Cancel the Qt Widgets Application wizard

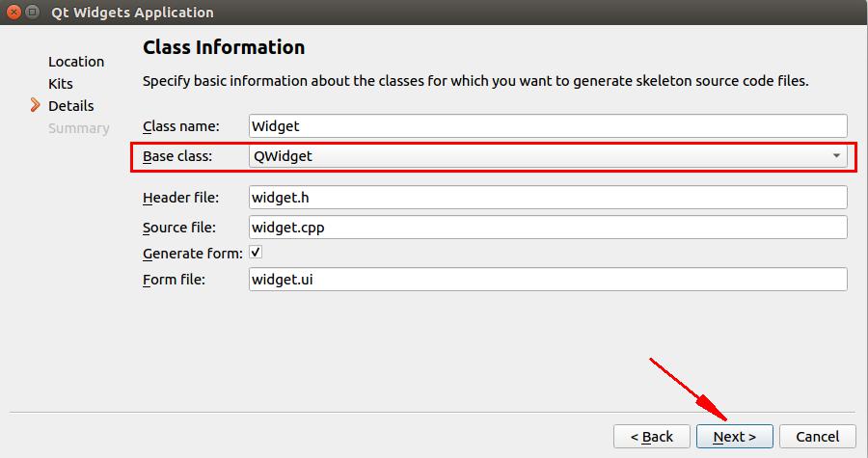pyautogui.click(x=818, y=437)
